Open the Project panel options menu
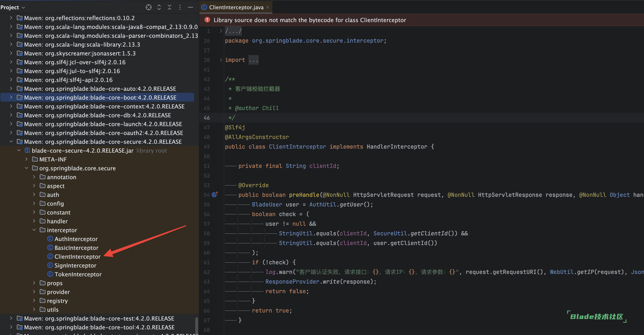 click(180, 7)
